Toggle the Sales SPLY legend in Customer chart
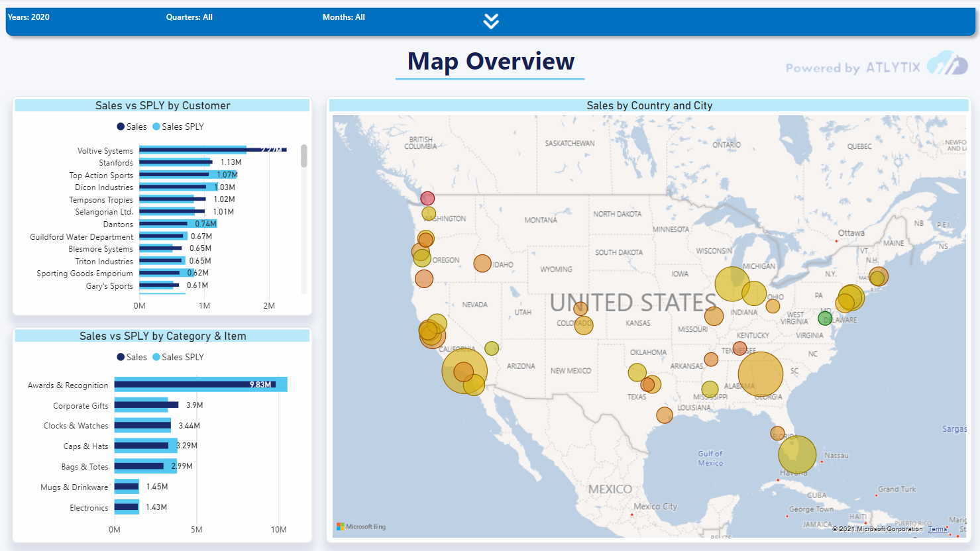Viewport: 980px width, 551px height. click(x=178, y=126)
